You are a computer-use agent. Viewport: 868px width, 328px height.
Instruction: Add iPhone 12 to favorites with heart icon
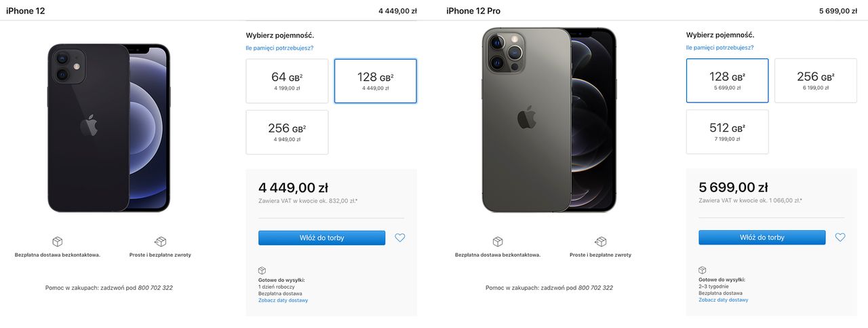tap(399, 238)
